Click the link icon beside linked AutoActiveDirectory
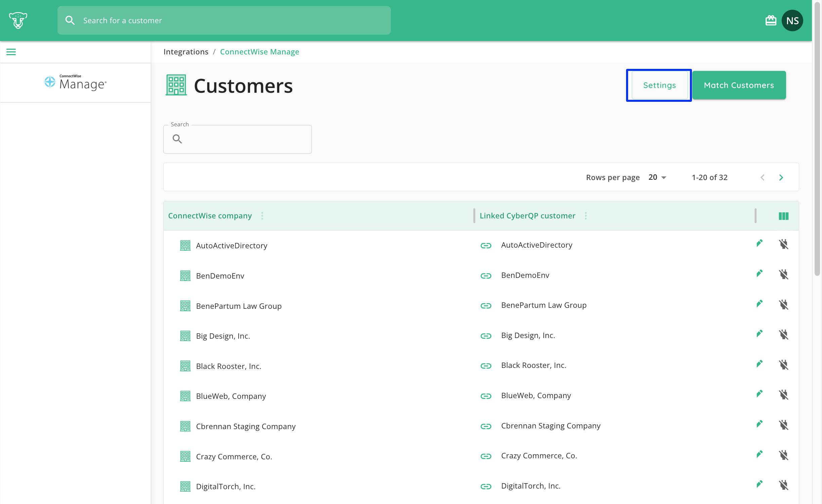Viewport: 822px width, 504px height. click(x=486, y=246)
